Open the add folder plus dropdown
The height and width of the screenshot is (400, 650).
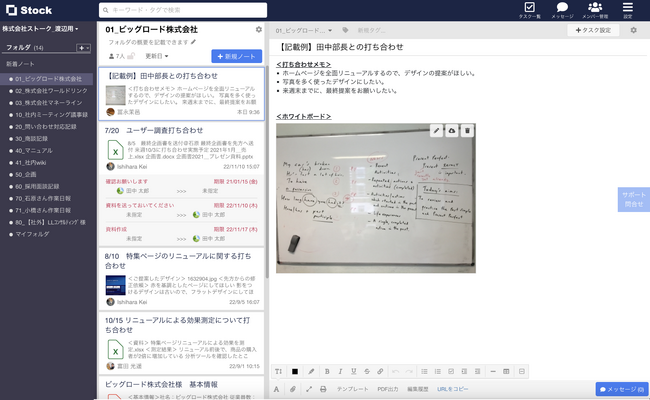click(x=84, y=48)
